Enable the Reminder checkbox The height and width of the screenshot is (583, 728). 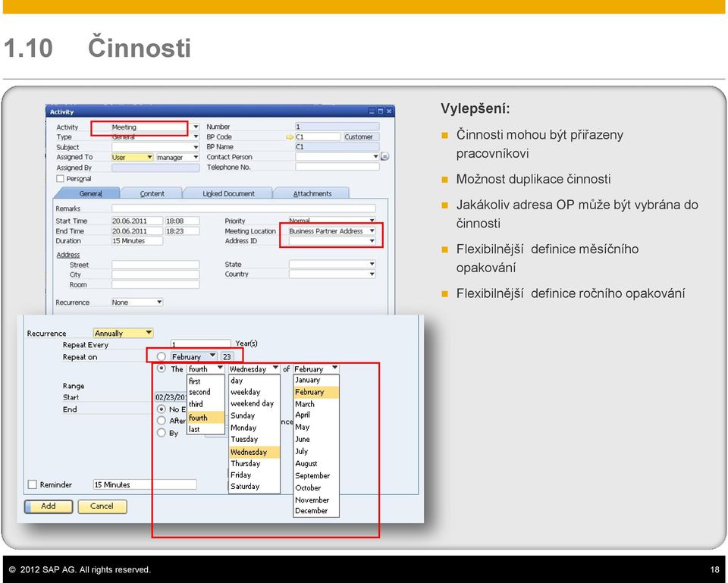pos(33,484)
